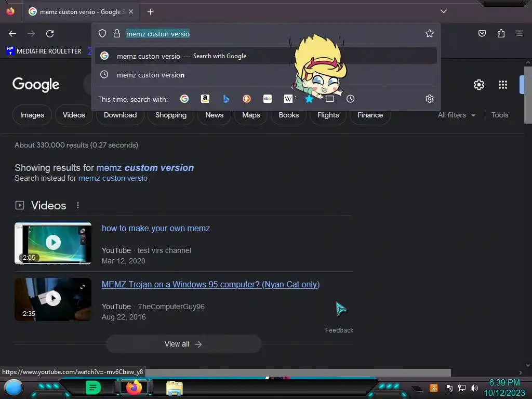Open a new tab with plus button
The image size is (532, 399).
coord(151,12)
